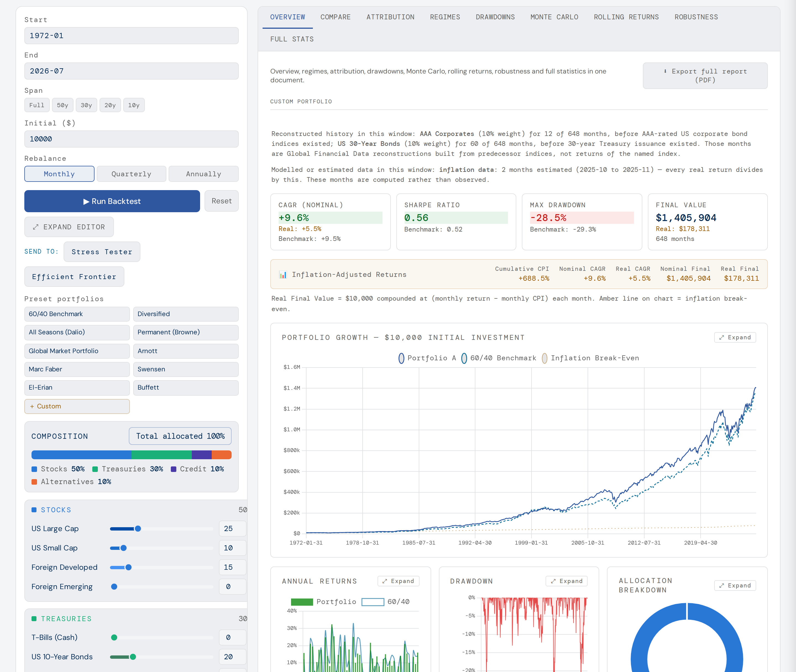Screen dimensions: 796x672
Task: Toggle Portfolio series in Annual Returns legend
Action: (x=302, y=602)
